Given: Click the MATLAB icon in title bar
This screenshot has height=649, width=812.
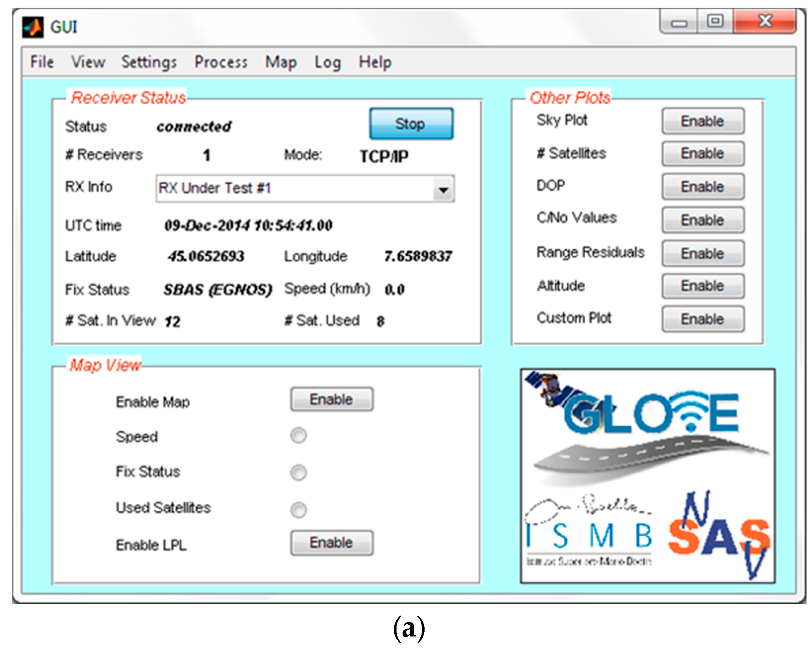Looking at the screenshot, I should (x=33, y=27).
